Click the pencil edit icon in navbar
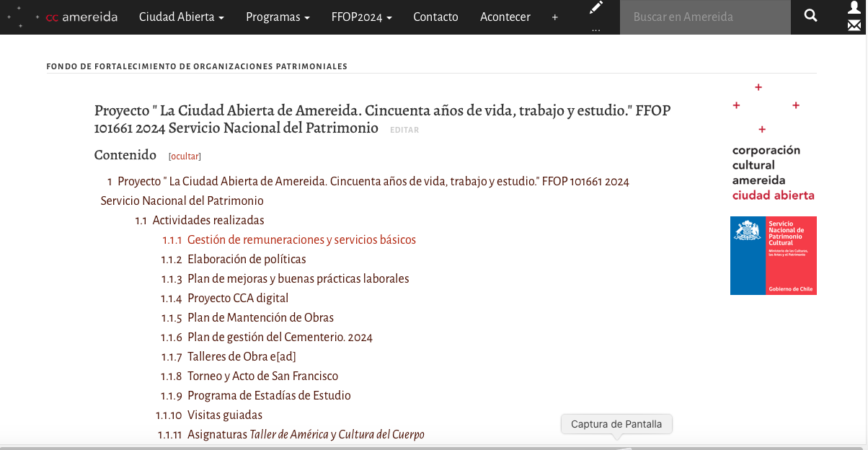Screen dimensions: 868x450 click(x=595, y=9)
